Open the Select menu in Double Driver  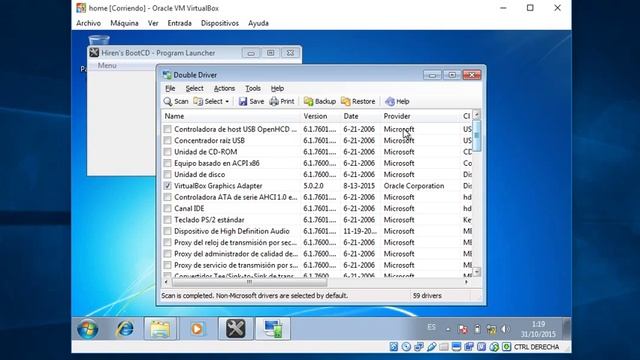click(194, 88)
